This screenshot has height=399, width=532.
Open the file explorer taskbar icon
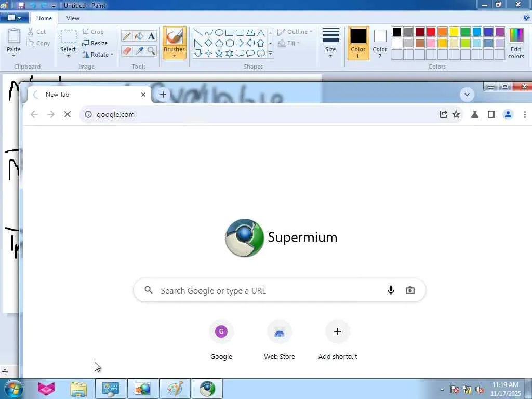78,389
